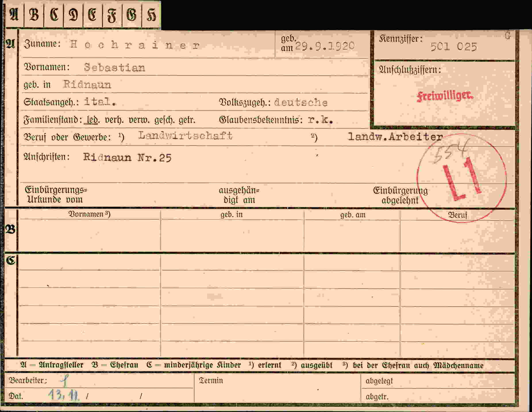Click the Zuname label
This screenshot has height=412, width=532.
coord(42,44)
